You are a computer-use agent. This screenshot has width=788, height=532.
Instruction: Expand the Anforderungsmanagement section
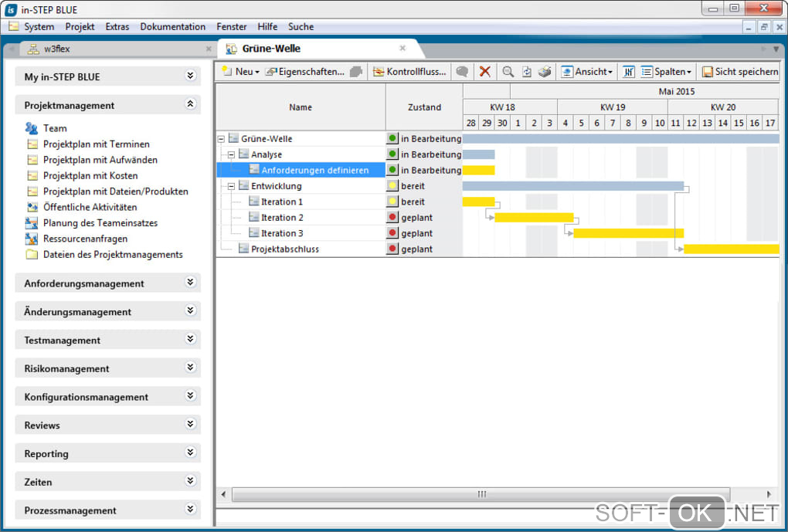click(x=190, y=283)
